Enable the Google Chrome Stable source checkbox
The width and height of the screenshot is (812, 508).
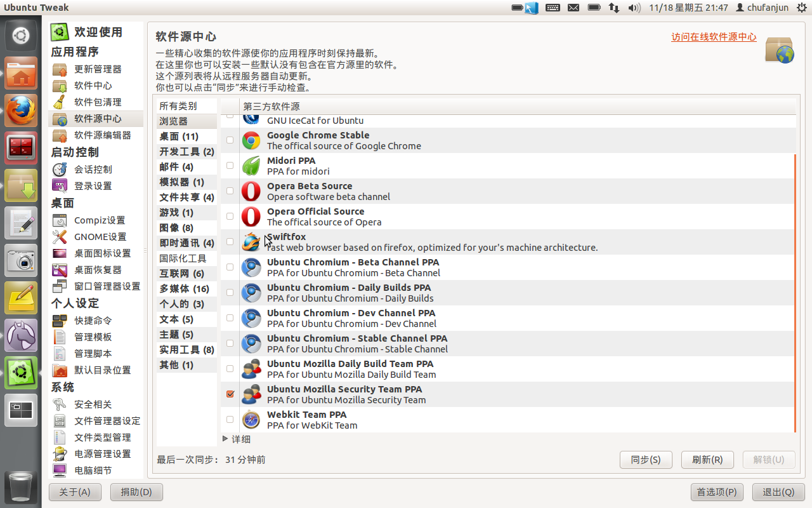(230, 140)
